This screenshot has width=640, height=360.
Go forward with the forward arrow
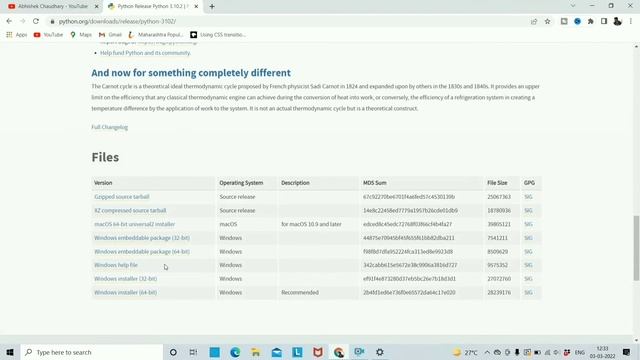[22, 21]
